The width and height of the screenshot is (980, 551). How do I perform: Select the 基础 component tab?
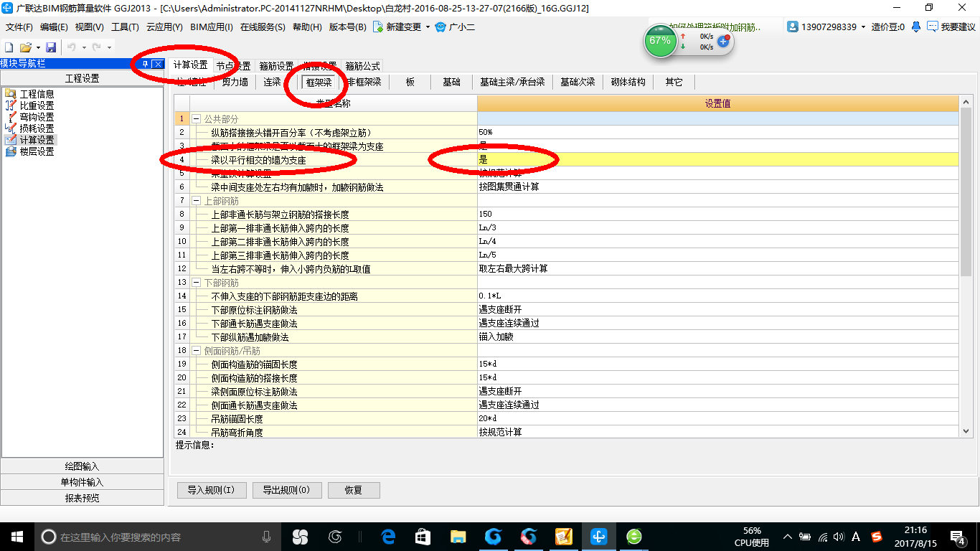coord(451,82)
